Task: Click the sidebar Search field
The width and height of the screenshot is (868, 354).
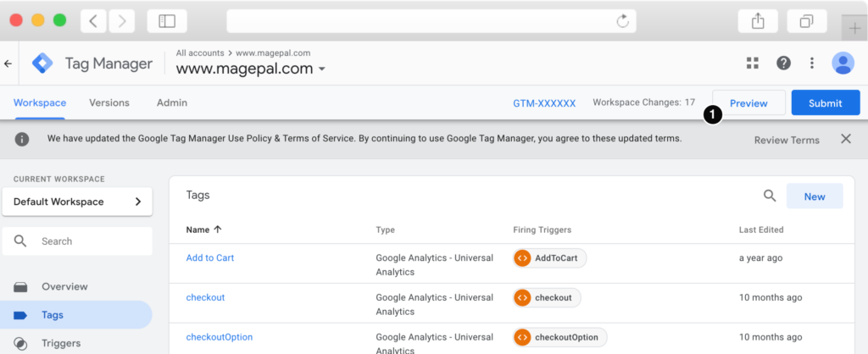Action: tap(77, 241)
